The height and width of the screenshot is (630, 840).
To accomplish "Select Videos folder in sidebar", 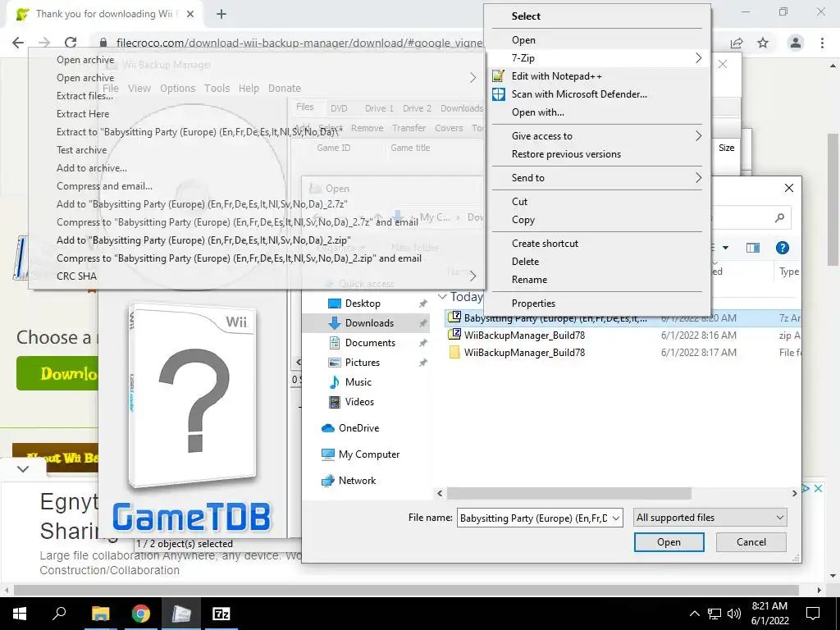I will coord(359,402).
